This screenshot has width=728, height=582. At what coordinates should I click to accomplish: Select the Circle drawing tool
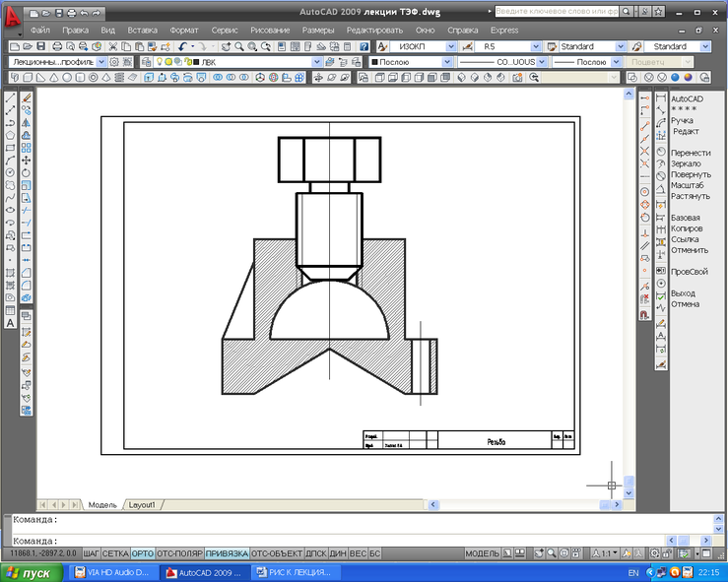pos(10,172)
